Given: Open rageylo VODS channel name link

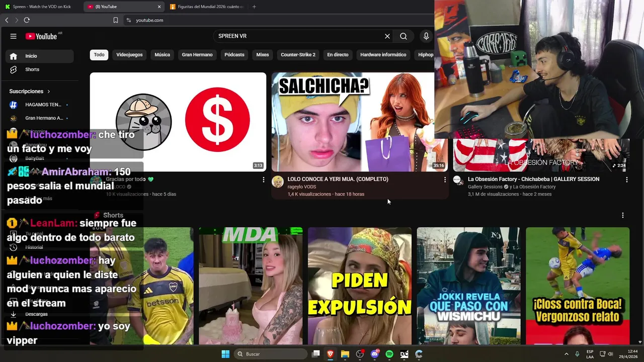Looking at the screenshot, I should tap(301, 187).
